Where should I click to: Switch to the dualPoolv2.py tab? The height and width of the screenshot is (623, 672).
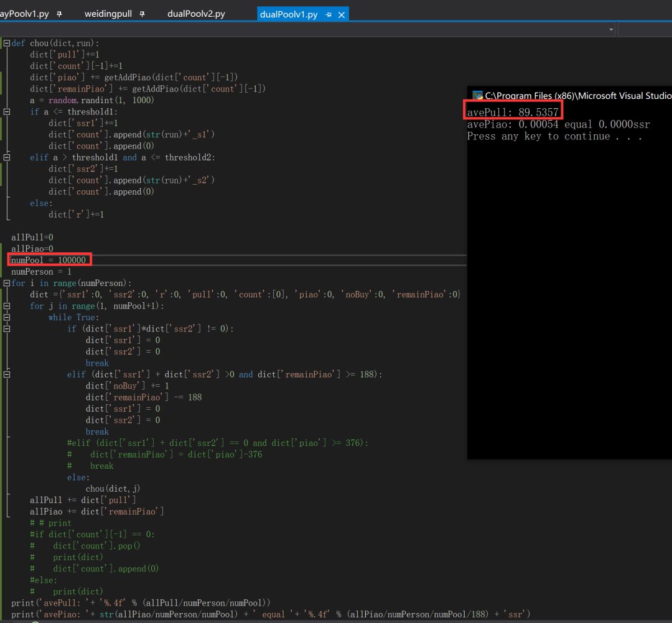click(x=196, y=14)
